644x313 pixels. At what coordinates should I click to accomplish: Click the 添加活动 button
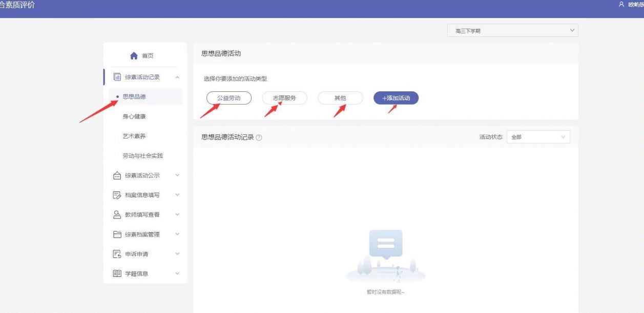(x=396, y=97)
